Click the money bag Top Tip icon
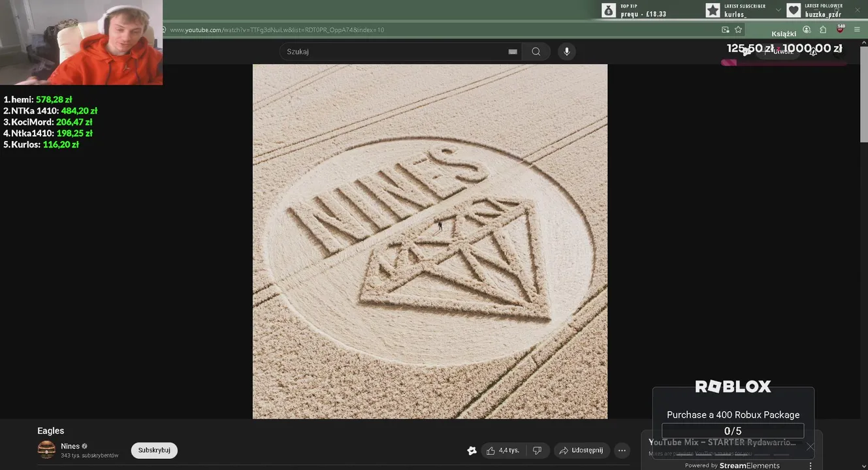This screenshot has width=868, height=470. coord(609,10)
